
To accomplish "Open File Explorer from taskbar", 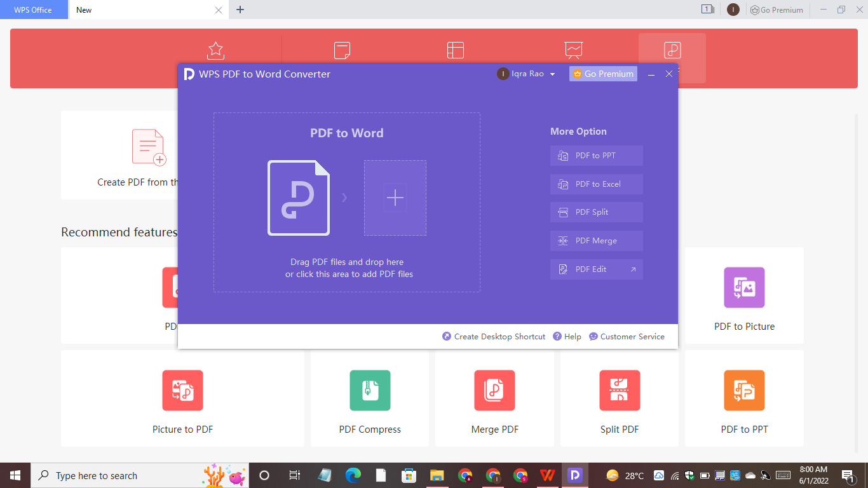I will (x=437, y=475).
